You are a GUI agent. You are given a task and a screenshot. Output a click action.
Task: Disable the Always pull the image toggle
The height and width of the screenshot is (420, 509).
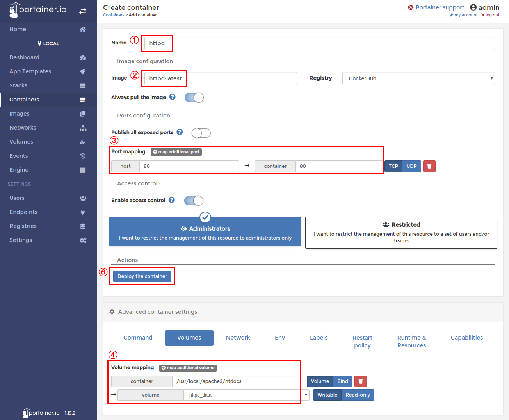pos(194,98)
